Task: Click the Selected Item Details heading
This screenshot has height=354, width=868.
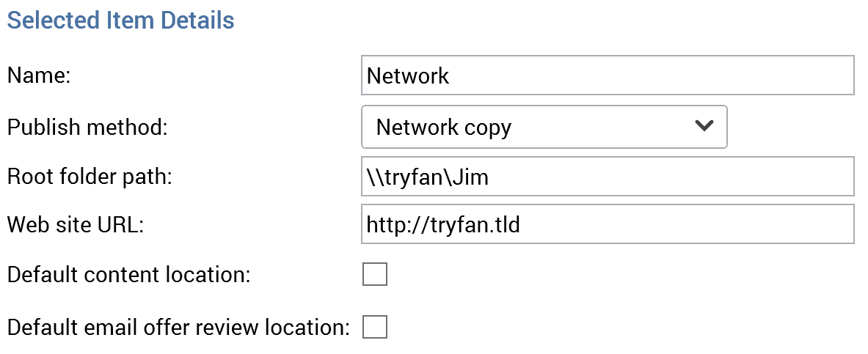Action: point(120,21)
